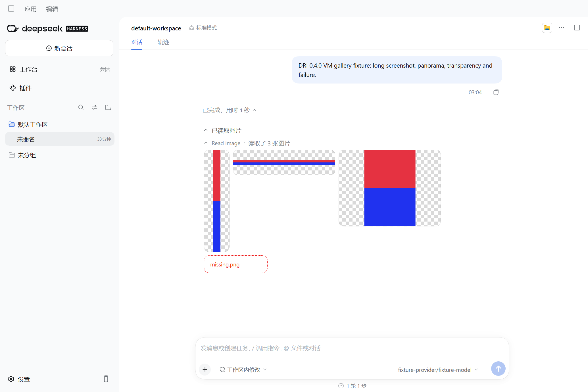Screen dimensions: 588x392
Task: Switch to the 轨迹 tab
Action: (x=163, y=42)
